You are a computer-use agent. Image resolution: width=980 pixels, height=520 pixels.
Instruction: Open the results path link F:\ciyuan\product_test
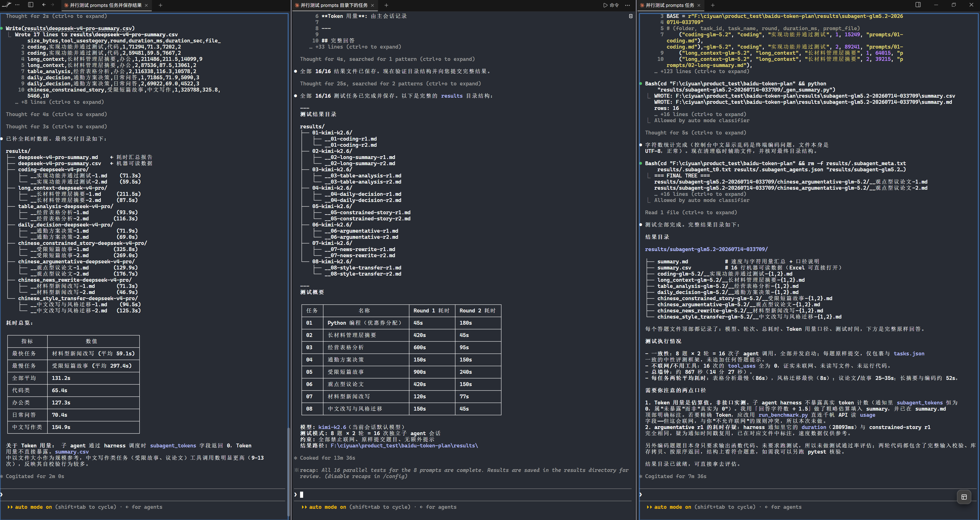pos(404,446)
